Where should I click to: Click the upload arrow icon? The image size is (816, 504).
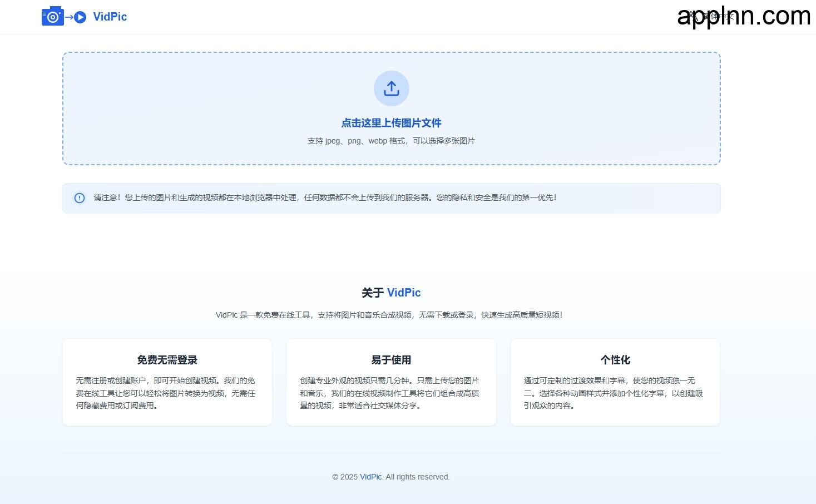[x=392, y=88]
